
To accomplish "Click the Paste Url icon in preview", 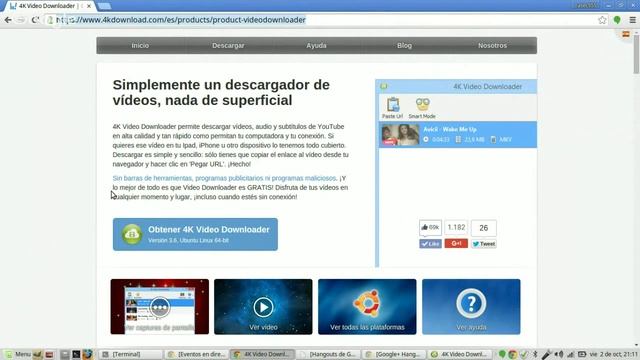I will [392, 108].
